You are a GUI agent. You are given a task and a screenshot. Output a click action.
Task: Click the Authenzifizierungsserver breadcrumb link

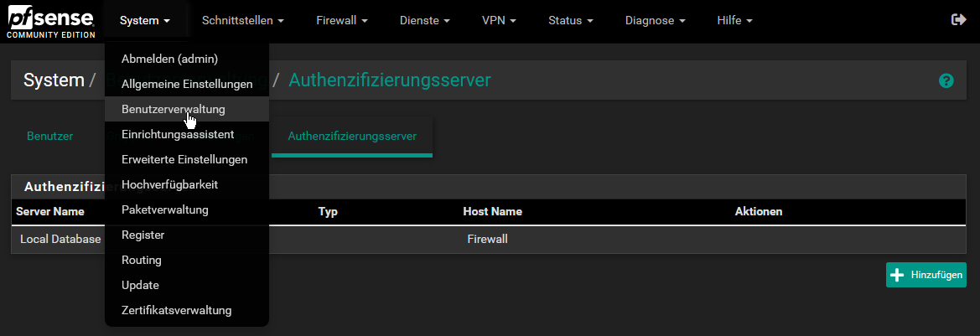389,80
